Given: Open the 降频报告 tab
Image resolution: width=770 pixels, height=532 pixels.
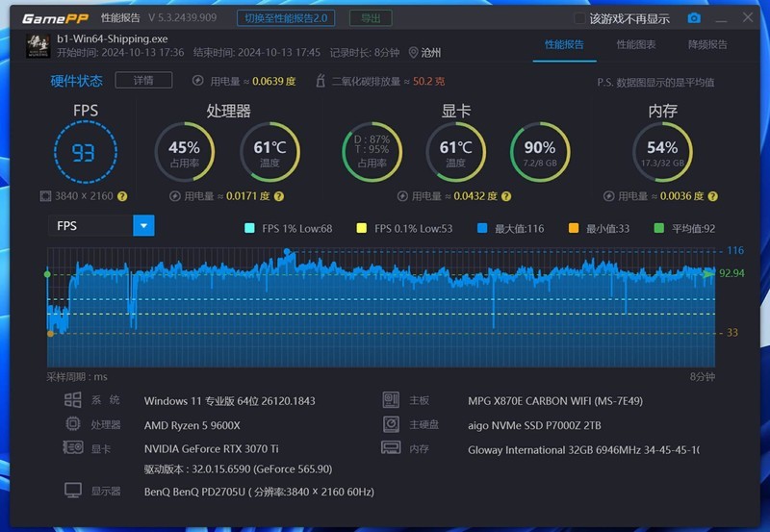Looking at the screenshot, I should [x=707, y=44].
